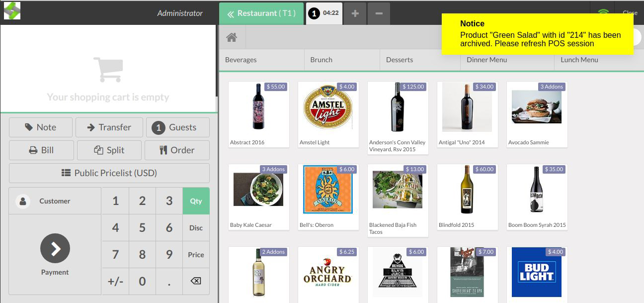
Task: Select a Customer
Action: [x=55, y=201]
